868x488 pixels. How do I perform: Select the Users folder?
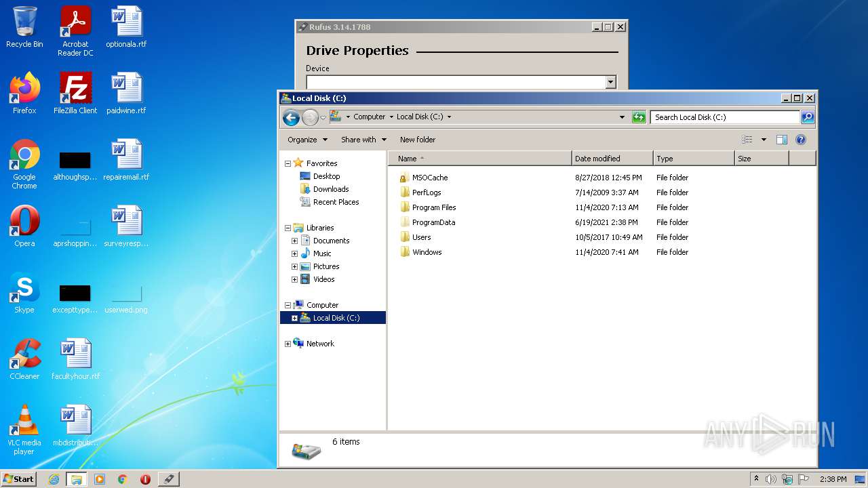421,237
